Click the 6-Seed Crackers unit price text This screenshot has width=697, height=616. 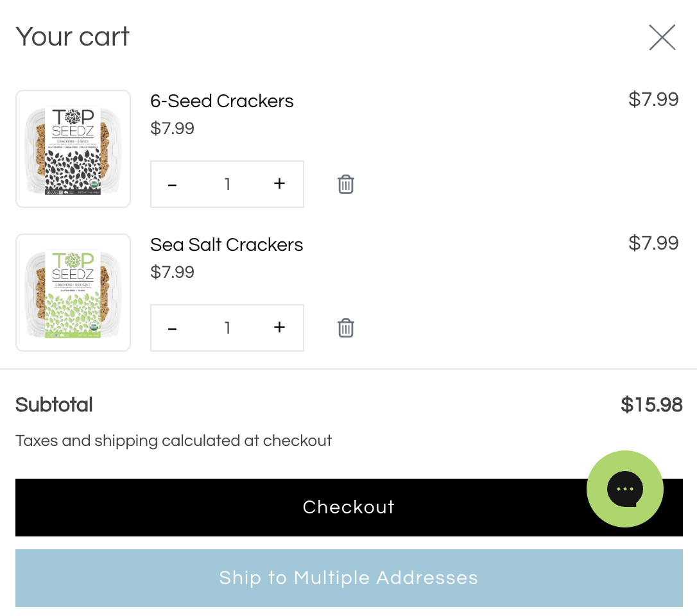(172, 128)
